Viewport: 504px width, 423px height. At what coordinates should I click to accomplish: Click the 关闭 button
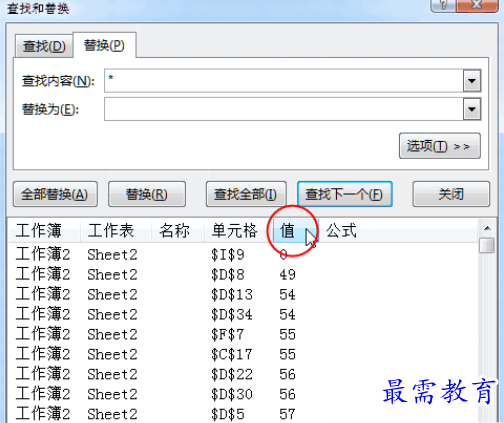[451, 194]
